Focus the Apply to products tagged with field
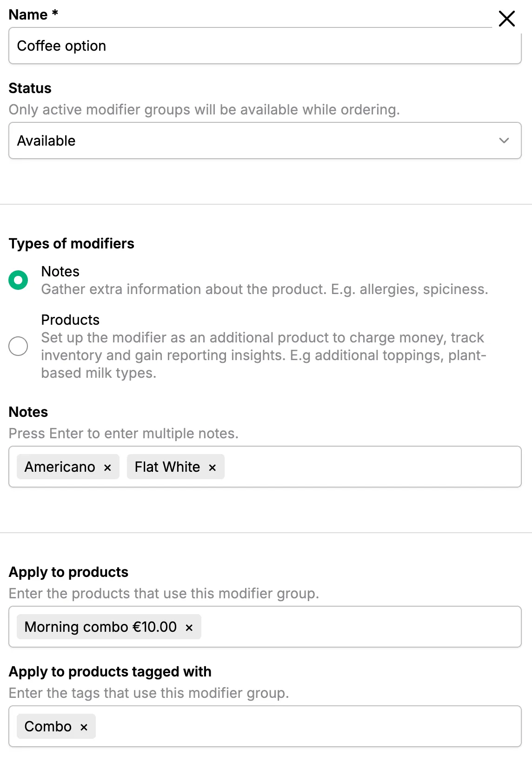This screenshot has width=532, height=763. (307, 726)
